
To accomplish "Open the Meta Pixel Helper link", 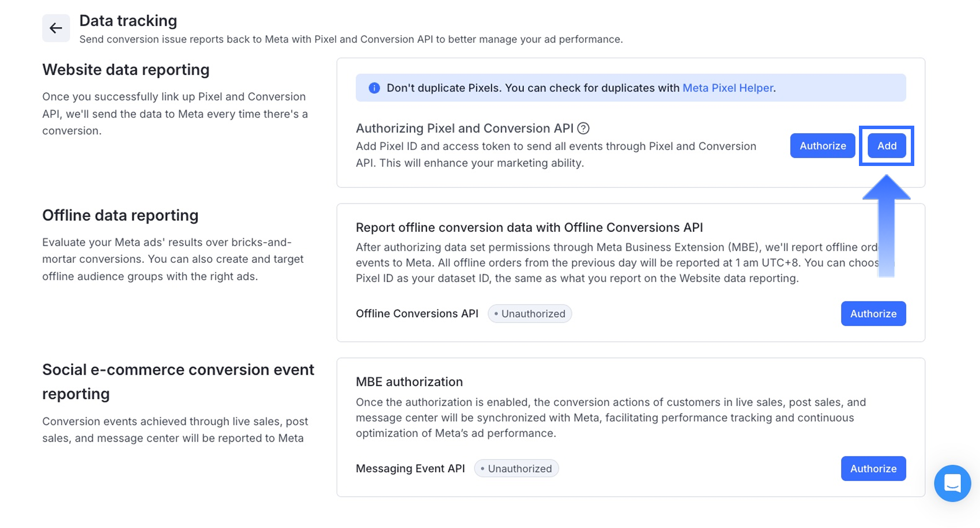I will coord(728,88).
